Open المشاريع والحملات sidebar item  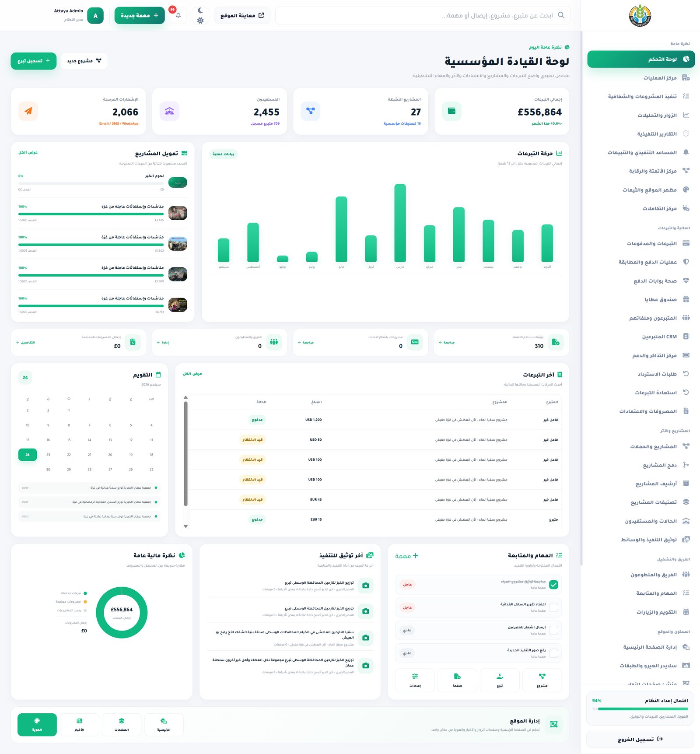pyautogui.click(x=641, y=446)
